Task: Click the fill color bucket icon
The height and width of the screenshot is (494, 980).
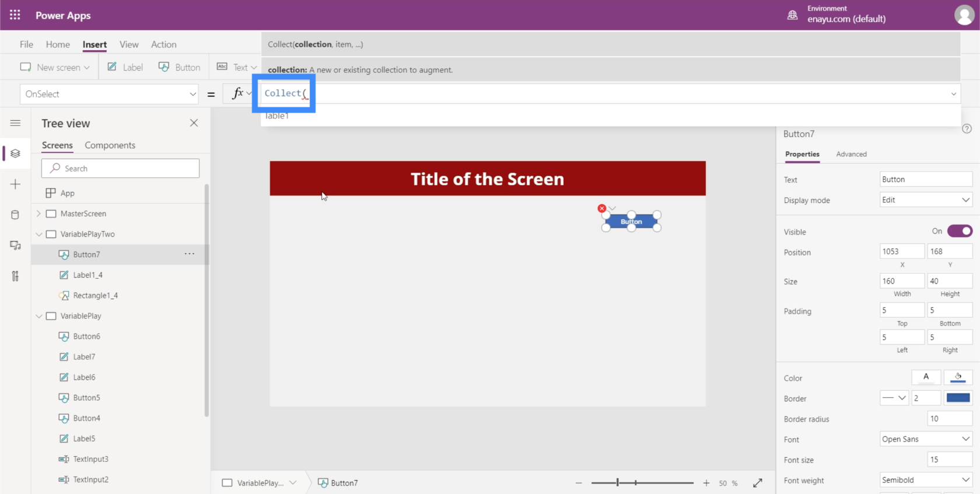Action: (x=958, y=377)
